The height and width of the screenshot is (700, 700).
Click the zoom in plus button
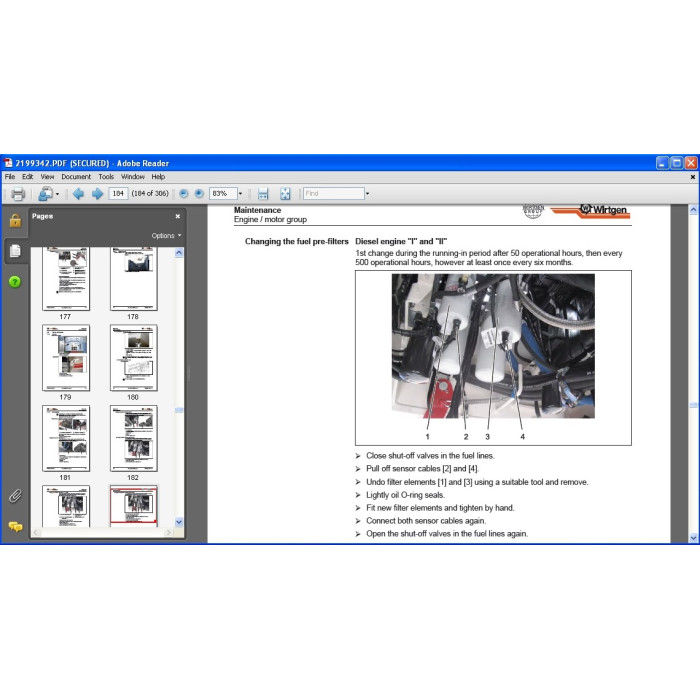(199, 193)
